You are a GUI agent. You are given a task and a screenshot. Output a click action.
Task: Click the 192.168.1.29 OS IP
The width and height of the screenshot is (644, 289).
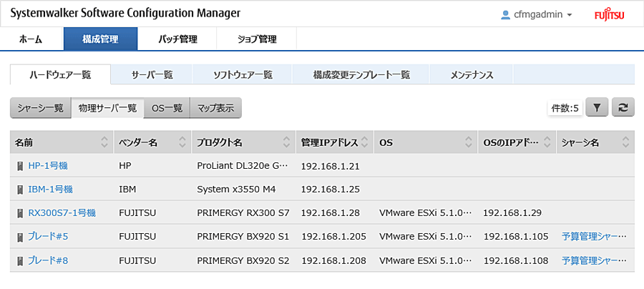click(x=512, y=213)
